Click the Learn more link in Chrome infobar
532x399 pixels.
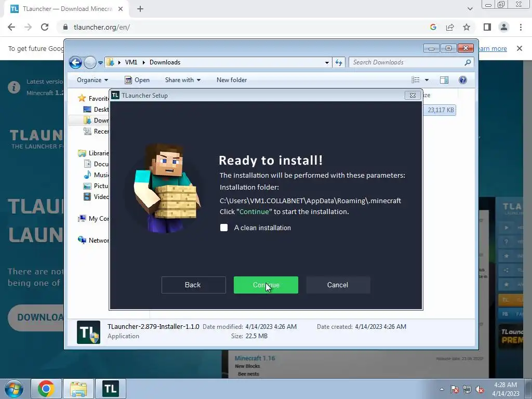(493, 48)
